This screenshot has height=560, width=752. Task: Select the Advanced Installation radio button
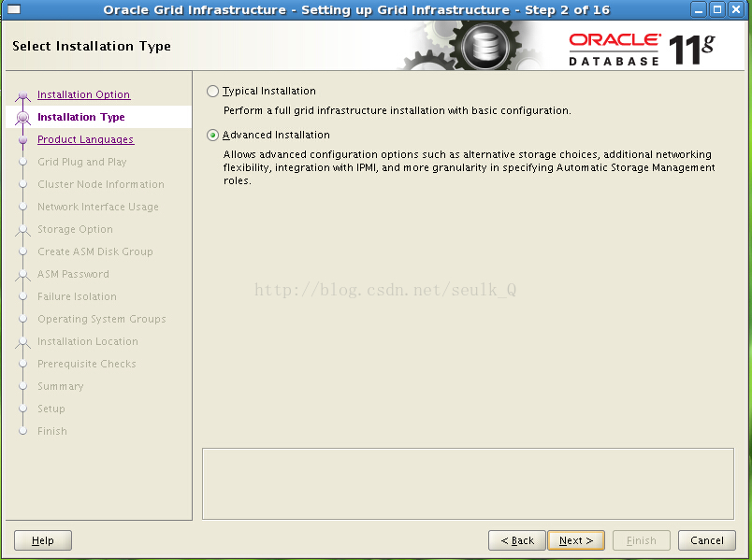212,136
